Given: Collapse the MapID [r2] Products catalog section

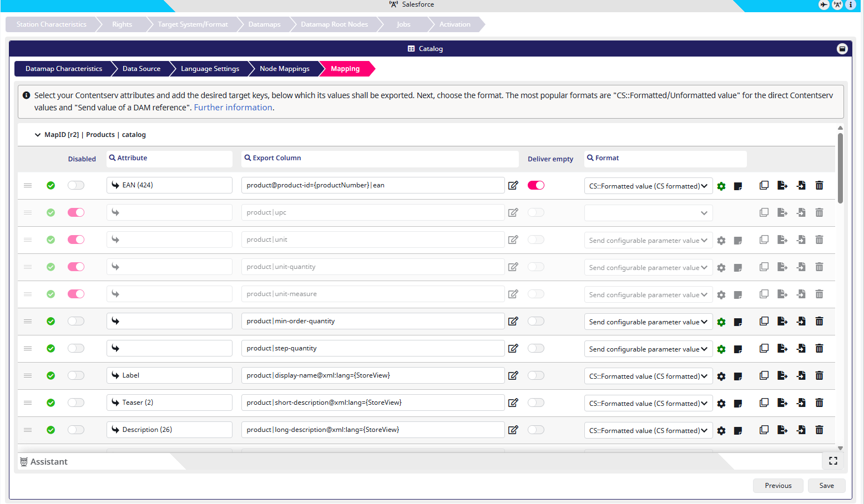Looking at the screenshot, I should 38,135.
